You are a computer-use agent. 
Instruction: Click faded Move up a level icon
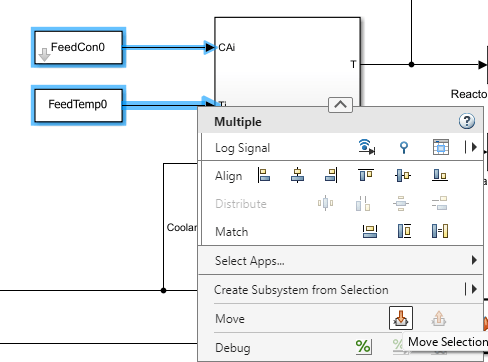[439, 318]
